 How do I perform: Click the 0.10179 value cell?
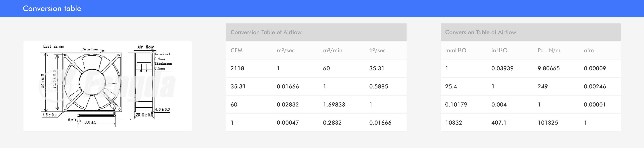tap(456, 104)
